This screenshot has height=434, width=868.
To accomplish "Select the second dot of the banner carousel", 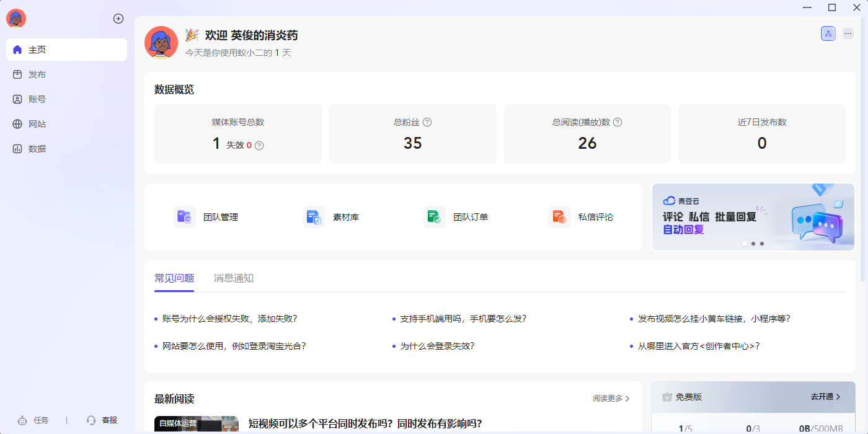I will pyautogui.click(x=753, y=244).
